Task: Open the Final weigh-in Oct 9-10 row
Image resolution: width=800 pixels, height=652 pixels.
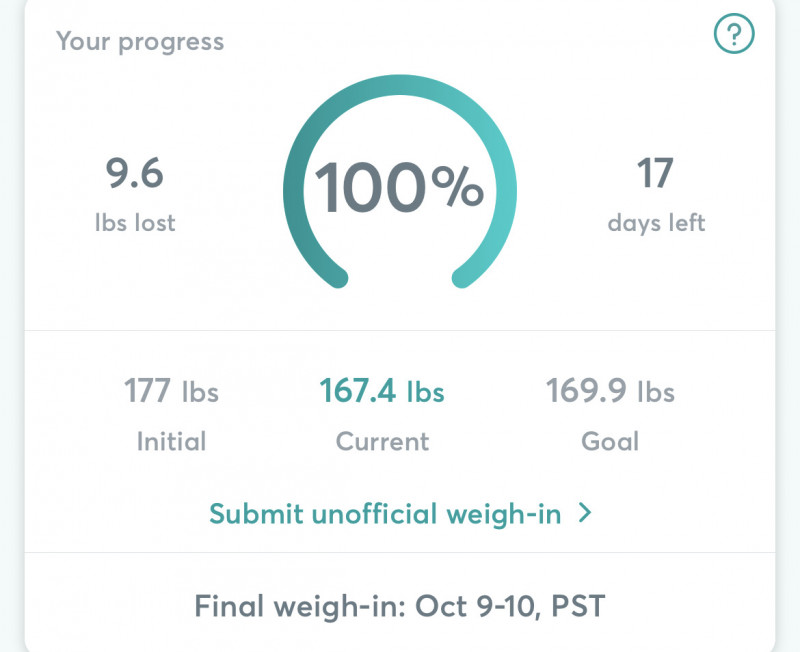Action: coord(400,605)
